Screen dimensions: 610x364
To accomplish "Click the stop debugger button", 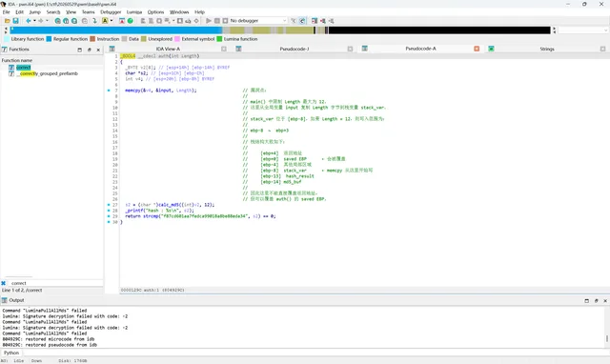I will pyautogui.click(x=225, y=21).
